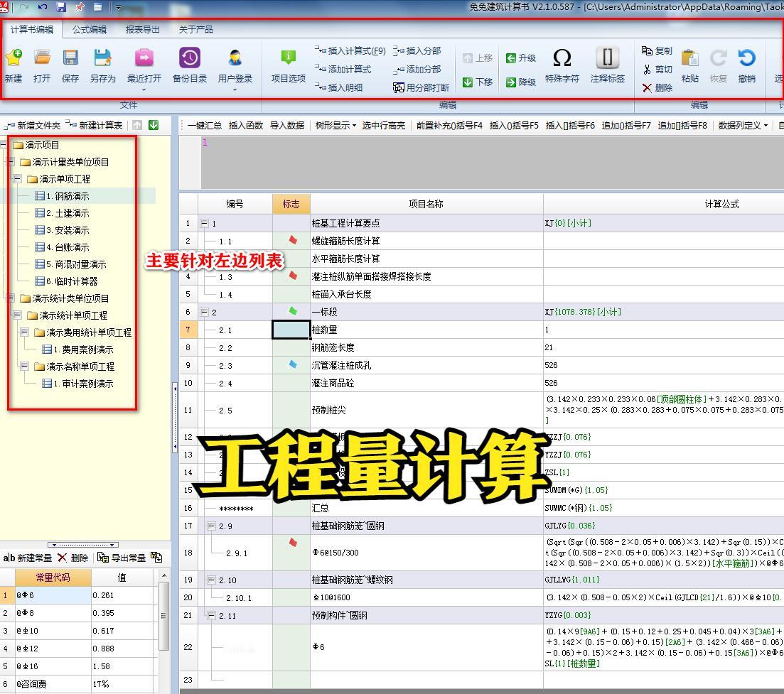Click the 保存 (save) floppy disk icon
The image size is (784, 694).
point(70,59)
